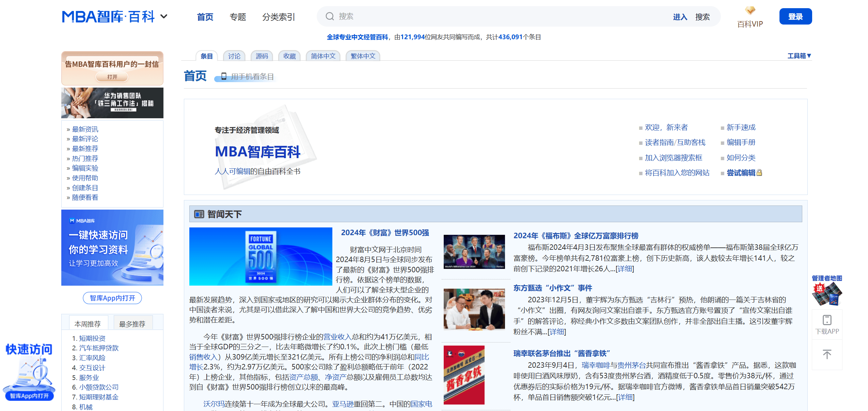
Task: Click the 管理者地图 floating book icon
Action: click(827, 294)
